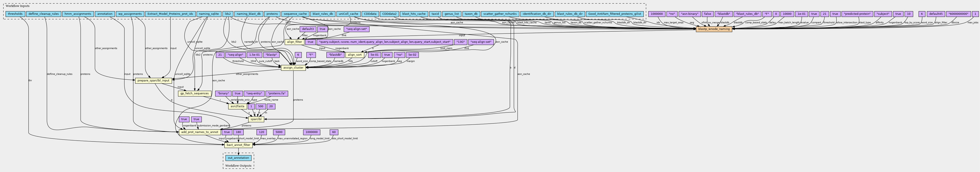Select the Extract_Model_Proteins_prot_ids input node
The image size is (980, 172).
[x=170, y=14]
